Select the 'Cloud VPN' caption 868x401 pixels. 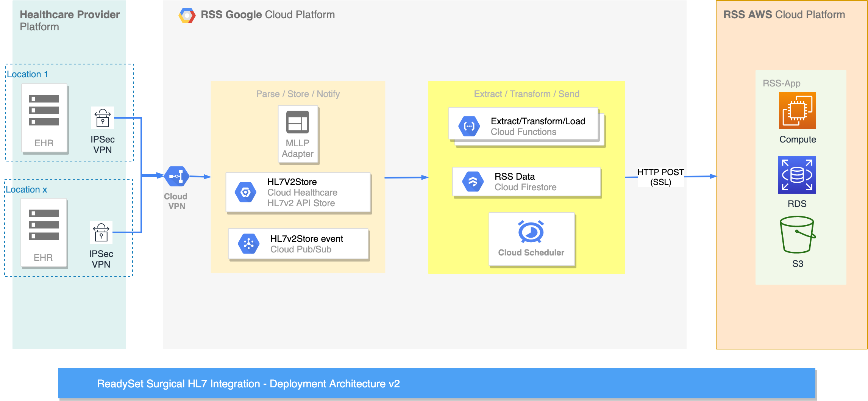(x=176, y=201)
